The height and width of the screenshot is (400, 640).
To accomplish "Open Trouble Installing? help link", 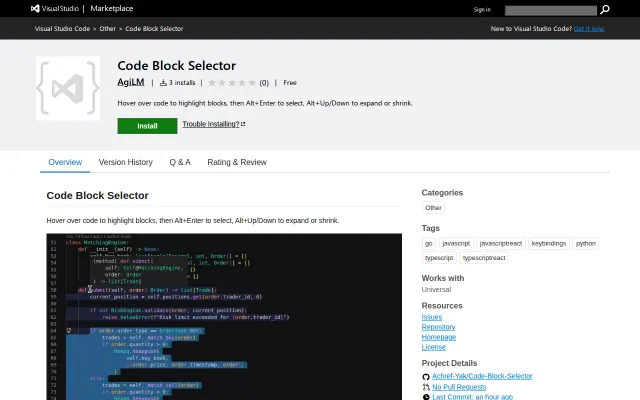I will [213, 124].
